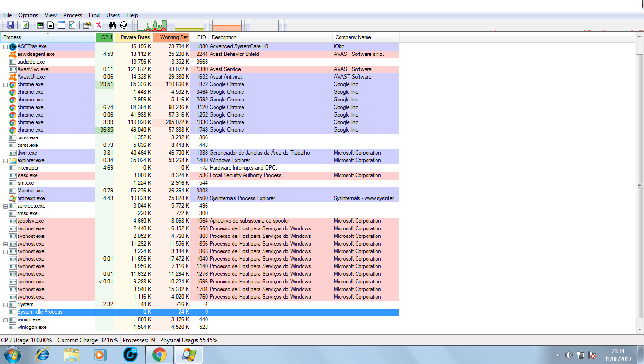Click the CPU Usage: 100.00% status text
Viewport: 644px width, 364px height.
click(x=27, y=340)
